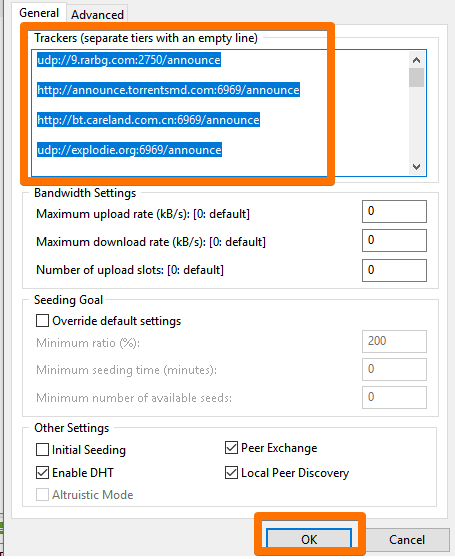The image size is (455, 559).
Task: Click the Minimum seeding time field
Action: click(394, 369)
